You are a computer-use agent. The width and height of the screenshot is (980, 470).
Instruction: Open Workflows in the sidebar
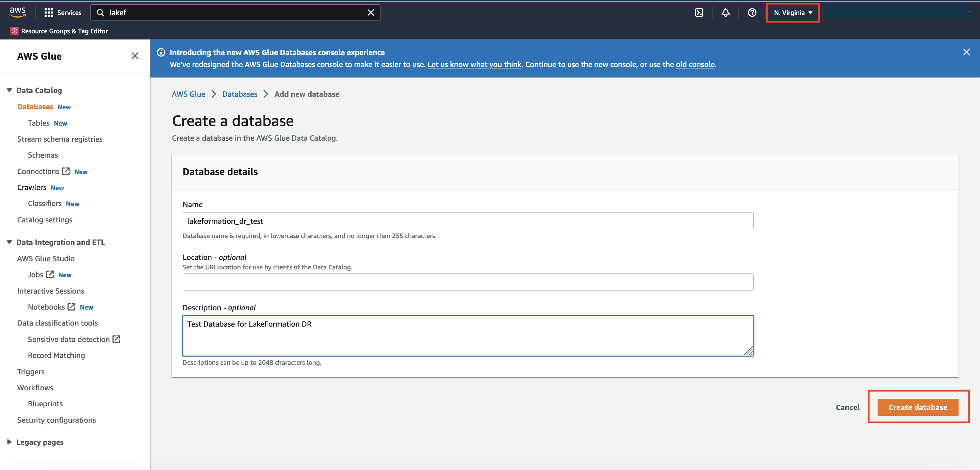[35, 387]
